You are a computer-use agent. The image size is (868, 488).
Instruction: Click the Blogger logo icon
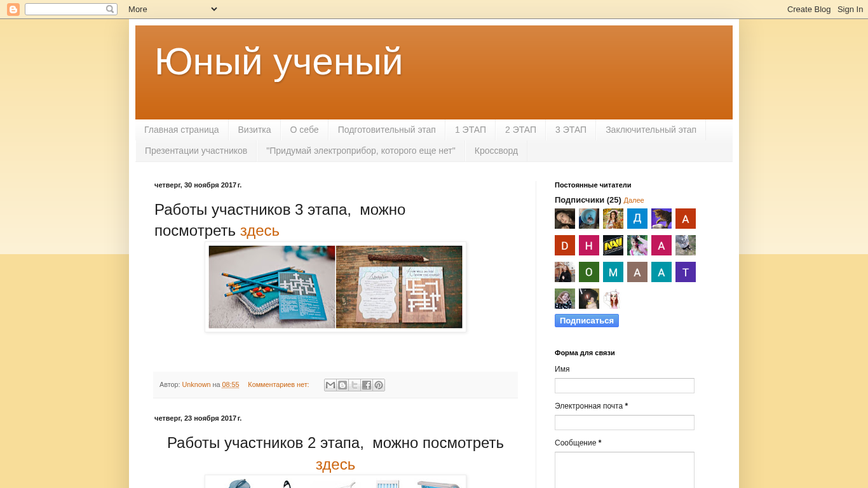(x=13, y=10)
